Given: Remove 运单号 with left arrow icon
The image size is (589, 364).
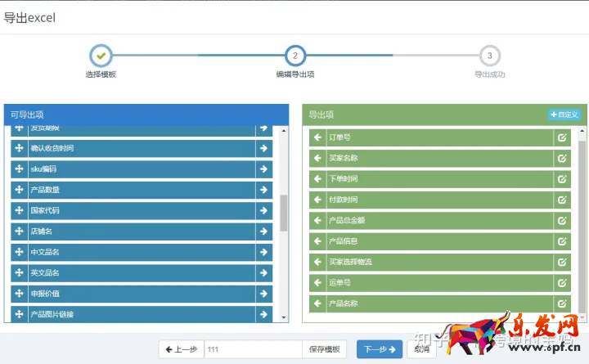Looking at the screenshot, I should (x=317, y=283).
